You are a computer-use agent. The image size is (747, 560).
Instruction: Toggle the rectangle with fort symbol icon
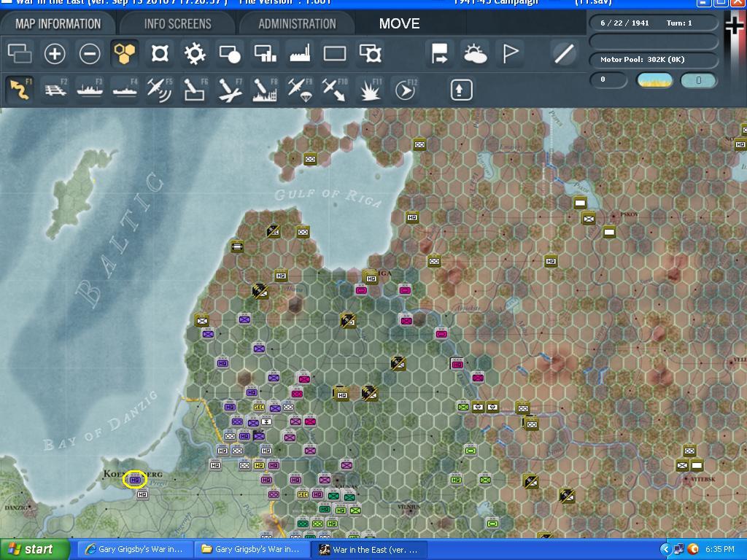point(370,53)
